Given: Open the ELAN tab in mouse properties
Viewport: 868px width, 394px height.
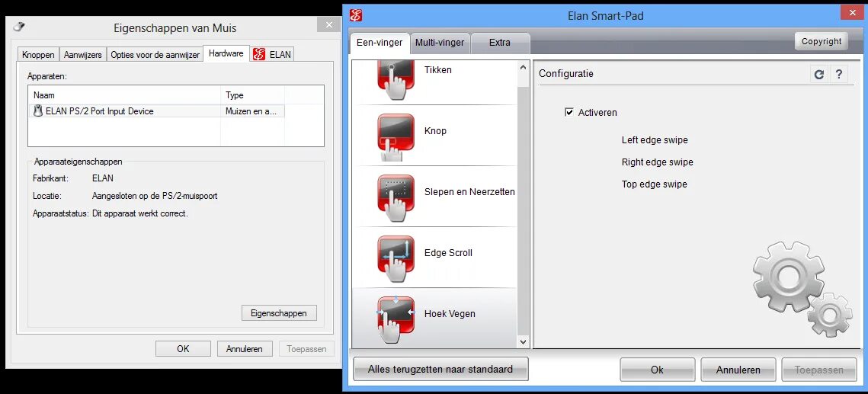Looking at the screenshot, I should coord(272,54).
